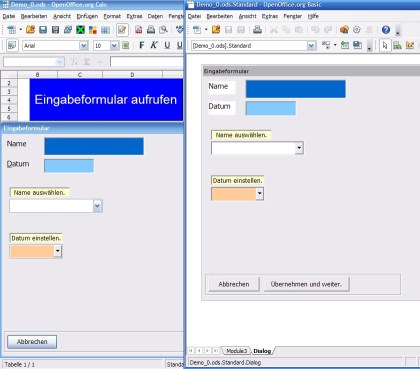Click combo box arrow in Basic dialog editor

coord(299,148)
